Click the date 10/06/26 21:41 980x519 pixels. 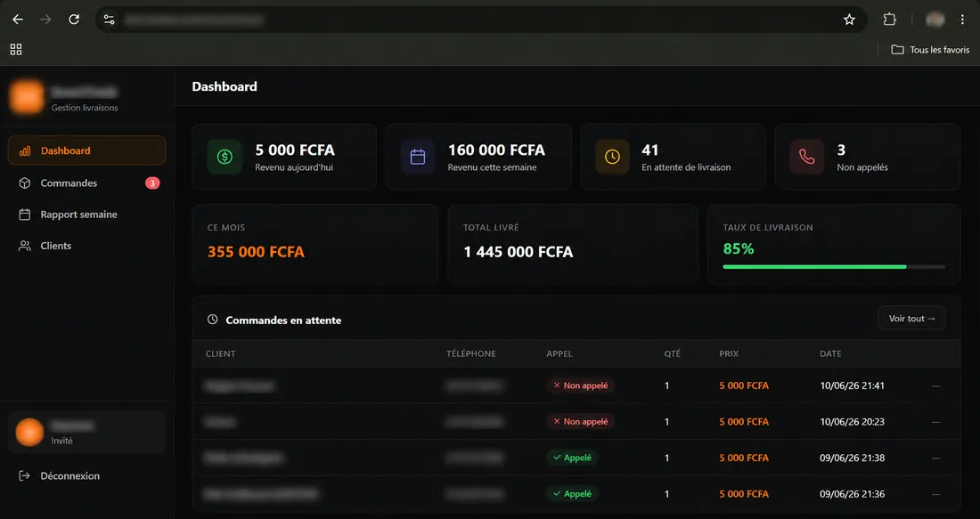coord(852,386)
